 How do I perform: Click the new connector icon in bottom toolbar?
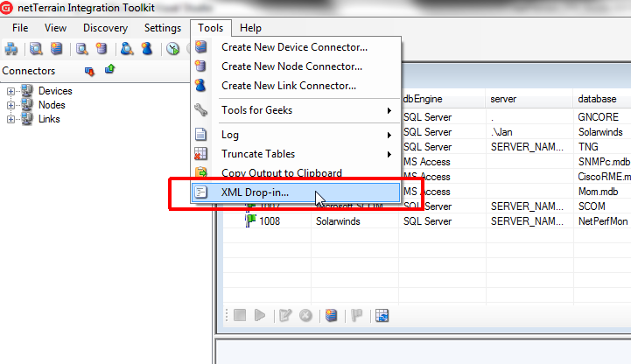[331, 316]
